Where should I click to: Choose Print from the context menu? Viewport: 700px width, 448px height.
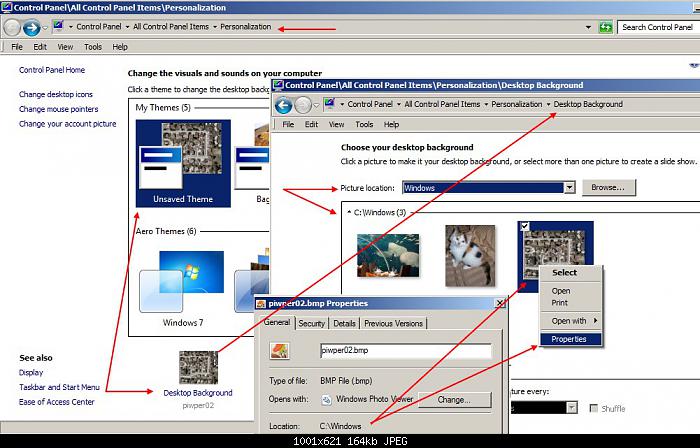[x=559, y=303]
